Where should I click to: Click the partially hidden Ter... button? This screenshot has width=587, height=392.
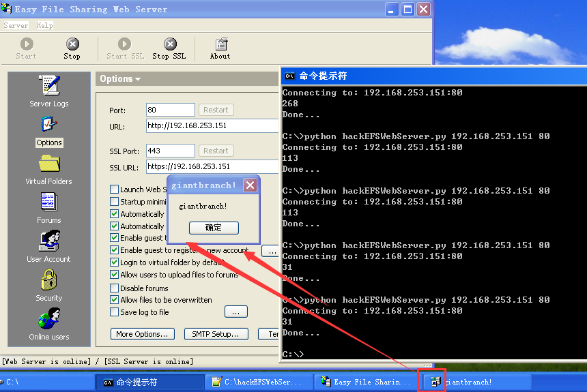269,334
